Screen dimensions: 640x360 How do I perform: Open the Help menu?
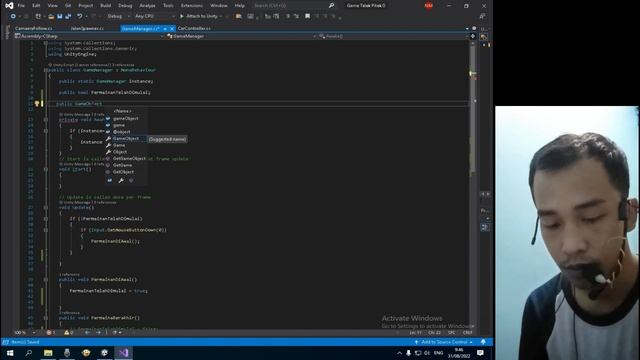(240, 6)
